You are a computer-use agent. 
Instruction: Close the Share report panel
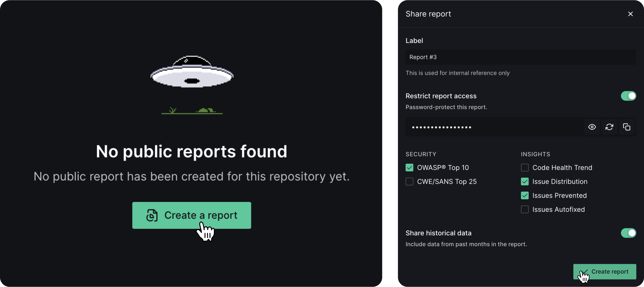click(630, 14)
